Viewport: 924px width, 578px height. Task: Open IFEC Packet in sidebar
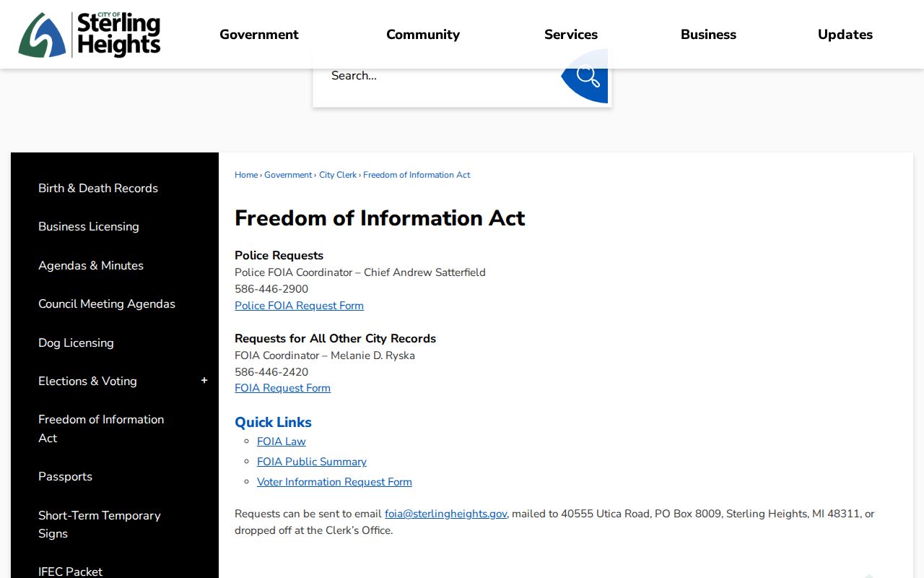click(70, 571)
